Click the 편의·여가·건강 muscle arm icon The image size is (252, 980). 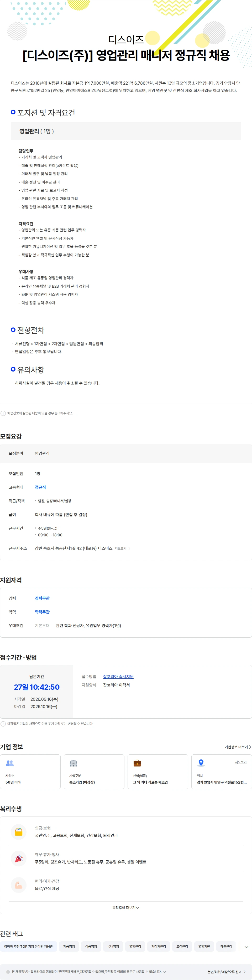(x=19, y=885)
